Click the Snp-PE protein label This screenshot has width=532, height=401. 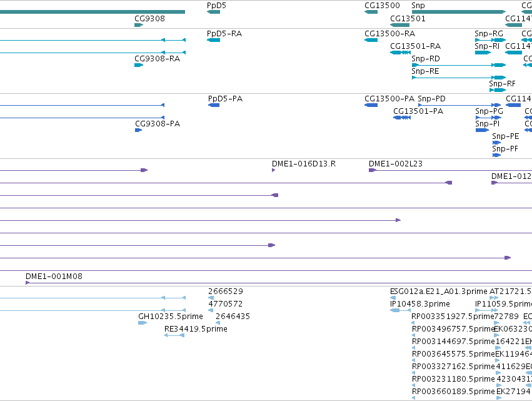click(x=506, y=136)
